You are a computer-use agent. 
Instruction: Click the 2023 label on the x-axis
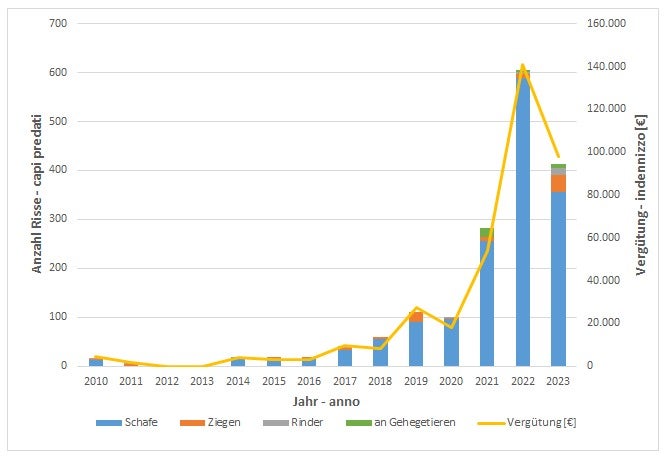(558, 381)
